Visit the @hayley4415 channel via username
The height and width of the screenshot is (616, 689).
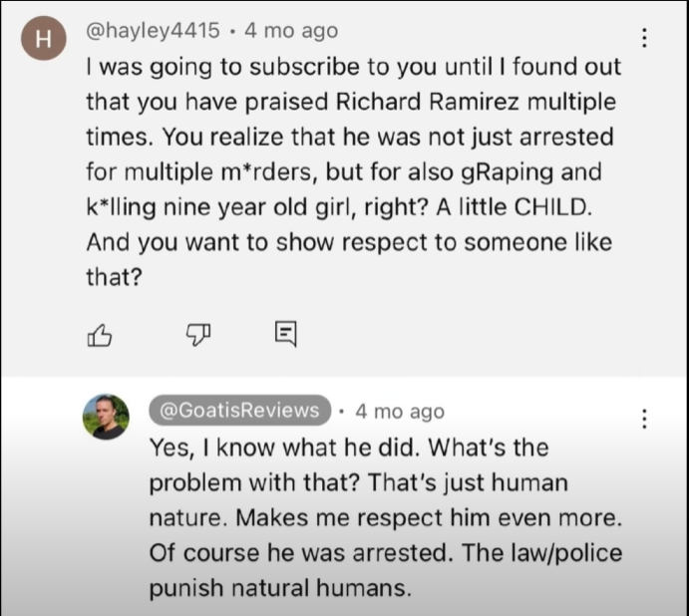point(153,31)
